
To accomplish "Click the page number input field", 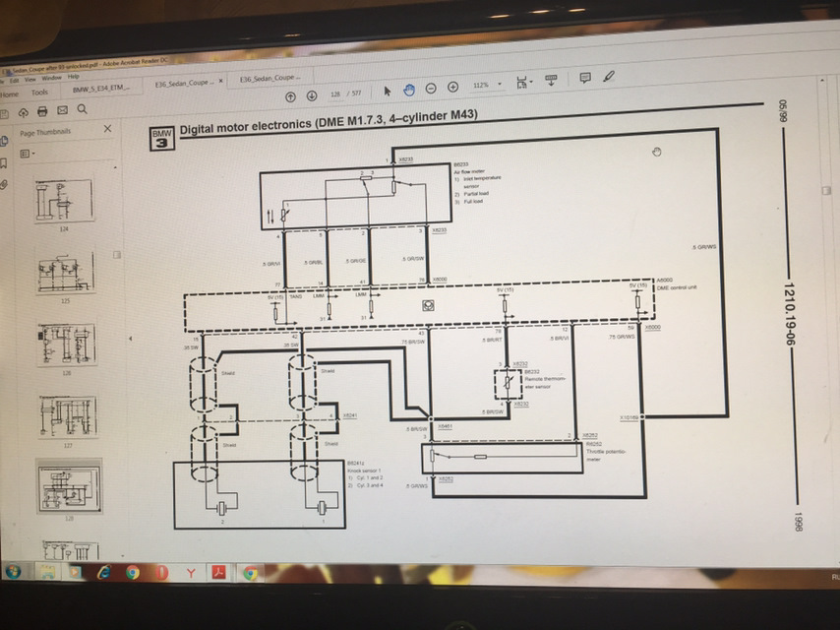I will pyautogui.click(x=335, y=94).
